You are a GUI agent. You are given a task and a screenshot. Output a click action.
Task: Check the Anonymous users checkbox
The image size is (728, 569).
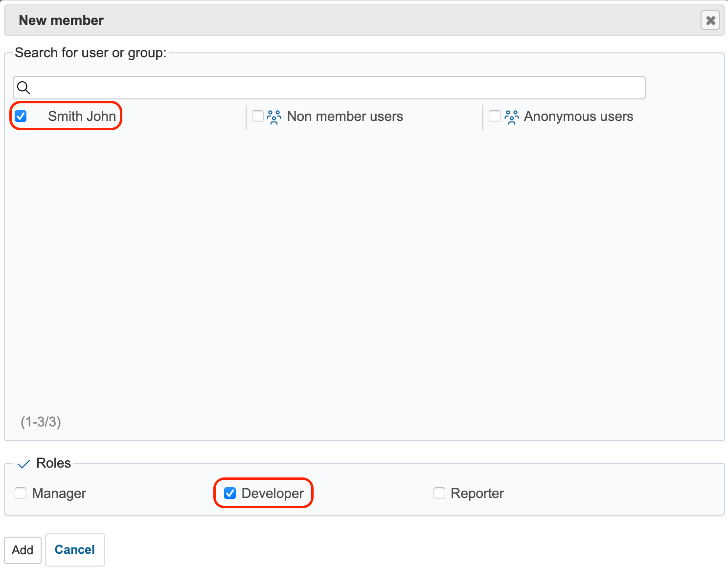[494, 116]
